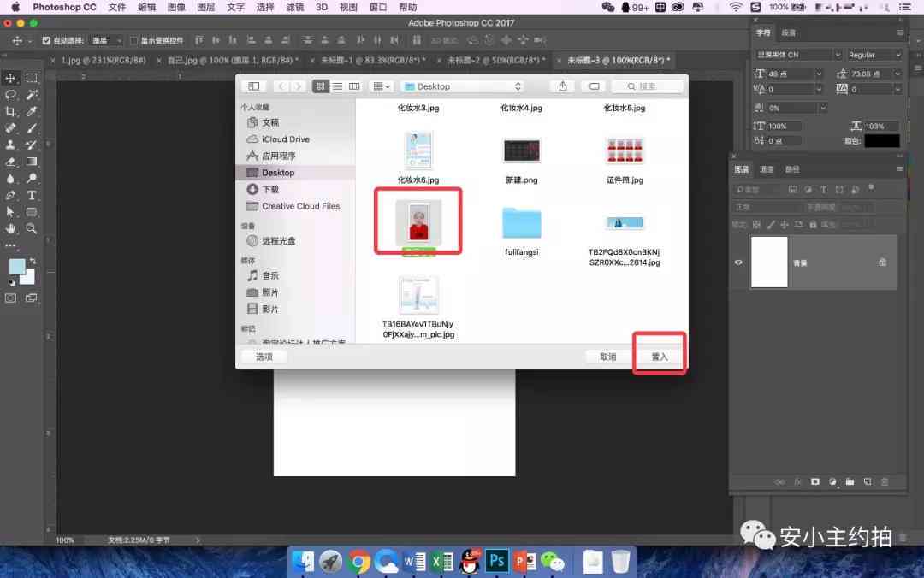Click the 取消 button

click(x=607, y=357)
